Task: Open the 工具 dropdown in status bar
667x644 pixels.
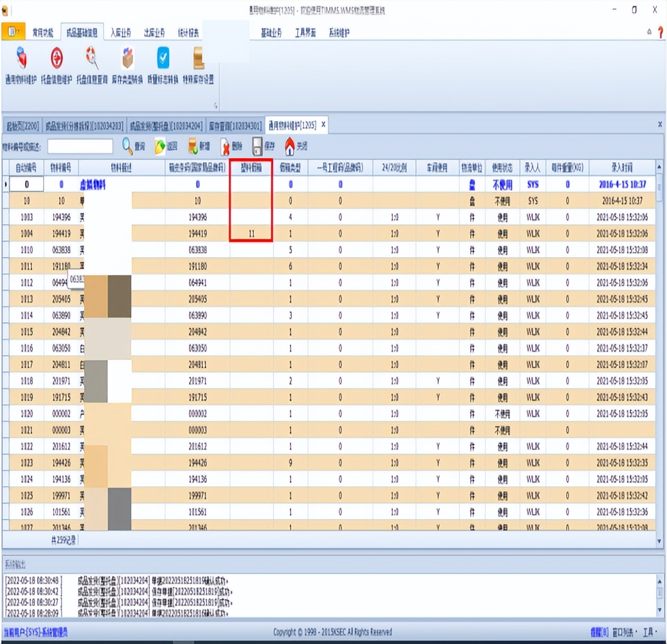Action: 650,632
